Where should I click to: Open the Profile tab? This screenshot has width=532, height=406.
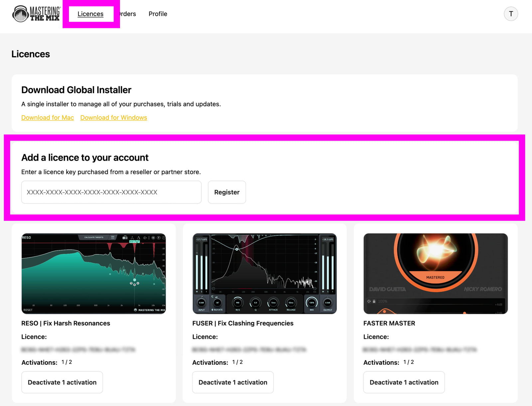pyautogui.click(x=158, y=14)
